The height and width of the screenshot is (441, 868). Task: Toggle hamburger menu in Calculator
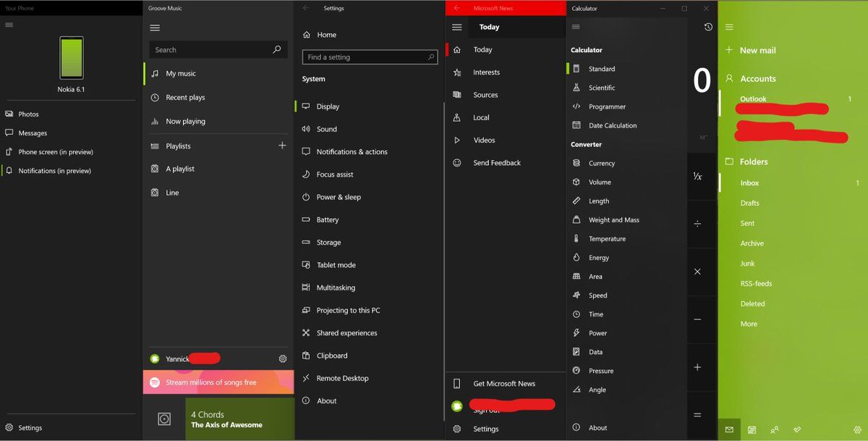point(576,28)
